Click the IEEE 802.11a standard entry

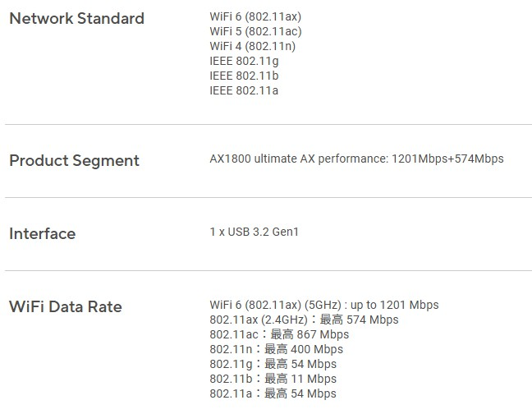pyautogui.click(x=244, y=90)
